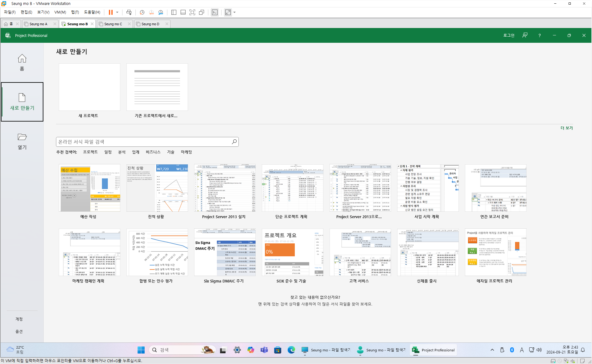This screenshot has width=592, height=364.
Task: Select the 비즈니스 suggested search term
Action: coord(153,152)
